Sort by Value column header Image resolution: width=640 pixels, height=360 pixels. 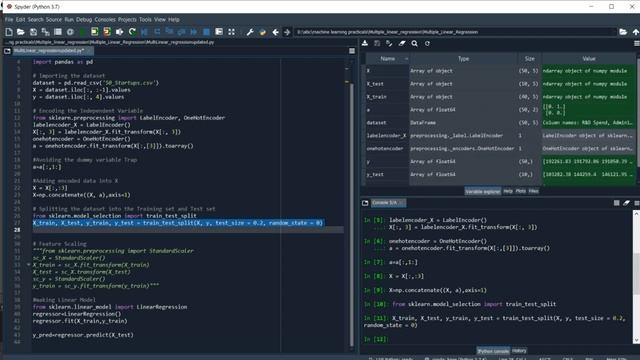(x=589, y=59)
